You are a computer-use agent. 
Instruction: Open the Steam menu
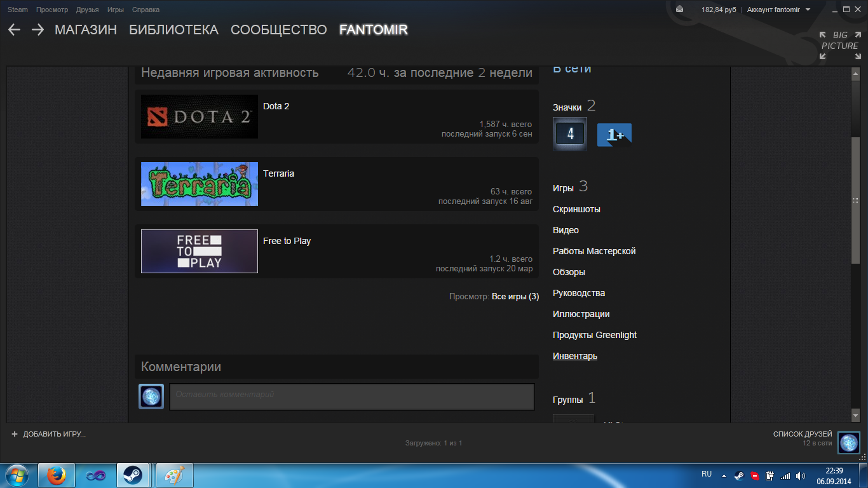coord(18,10)
